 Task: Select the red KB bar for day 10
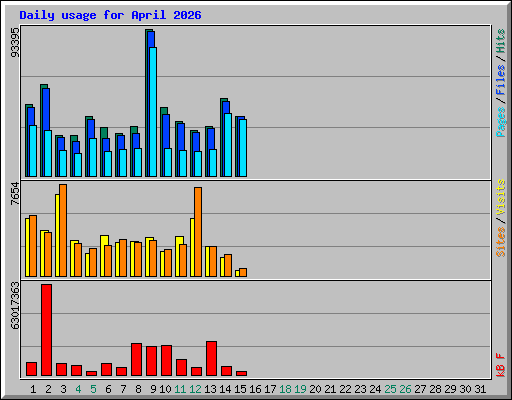(167, 361)
